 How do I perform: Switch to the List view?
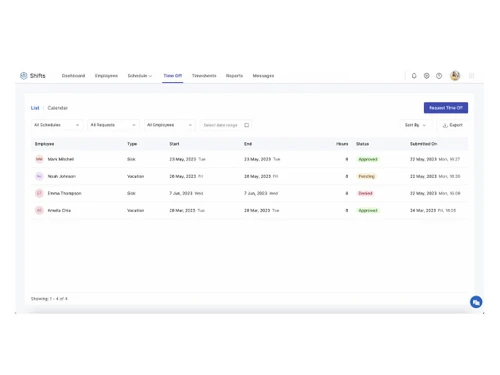point(35,108)
